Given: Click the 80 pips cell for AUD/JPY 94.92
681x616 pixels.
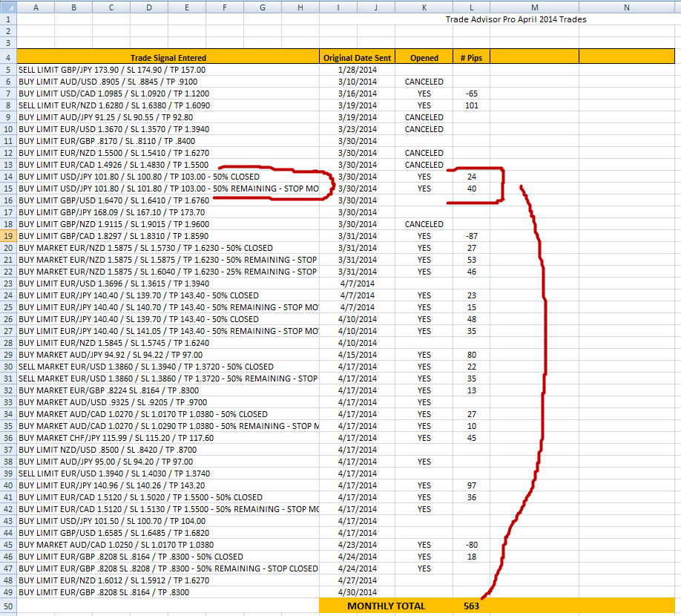Looking at the screenshot, I should (471, 355).
